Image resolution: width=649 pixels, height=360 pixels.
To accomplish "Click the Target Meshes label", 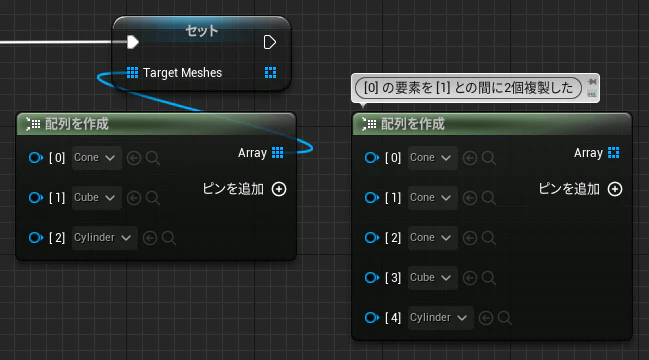I will (x=183, y=73).
